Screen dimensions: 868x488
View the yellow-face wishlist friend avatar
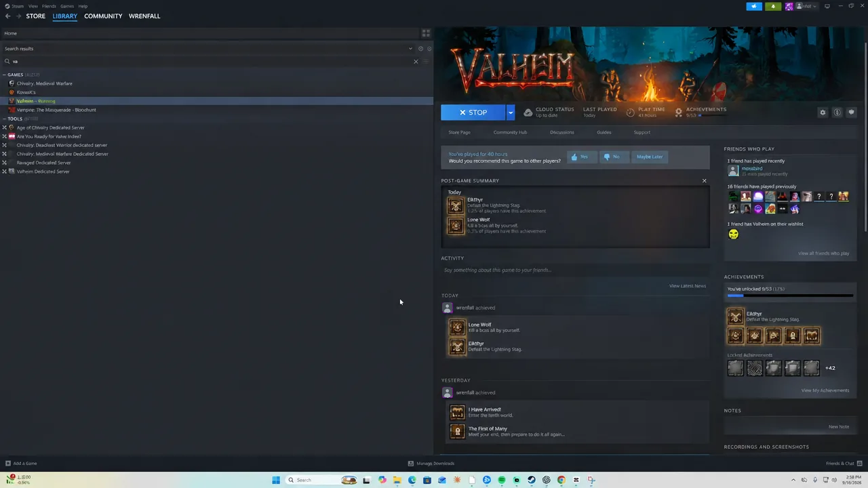pyautogui.click(x=733, y=234)
